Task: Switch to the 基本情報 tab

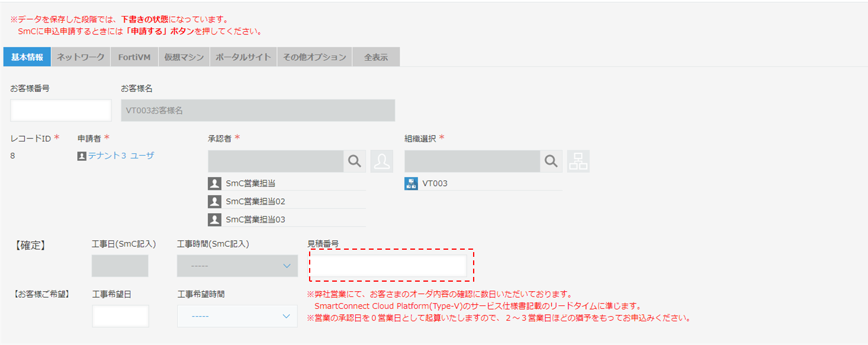Action: coord(27,57)
